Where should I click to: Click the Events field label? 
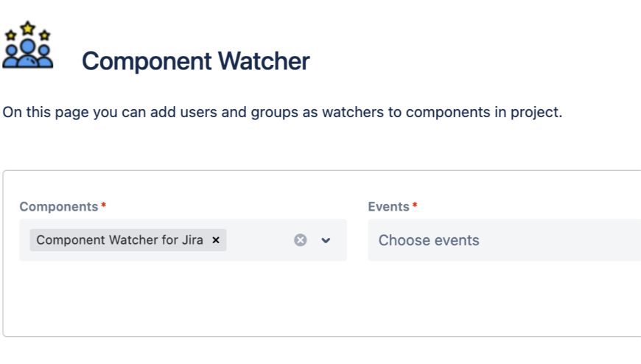388,207
